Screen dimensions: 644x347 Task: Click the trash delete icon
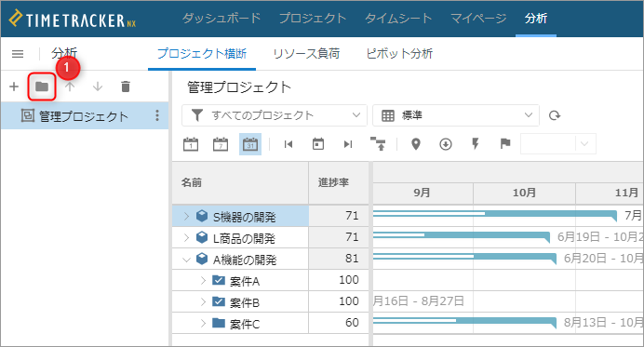(126, 87)
